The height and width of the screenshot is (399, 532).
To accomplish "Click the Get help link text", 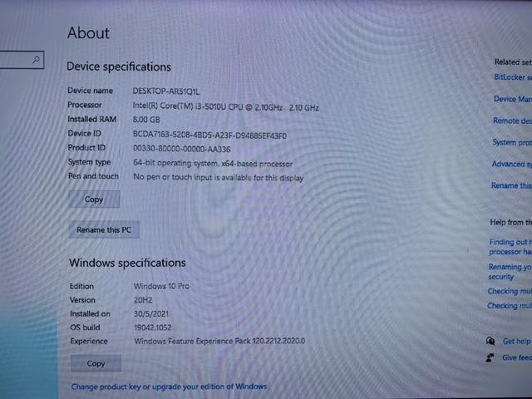I will tap(516, 342).
